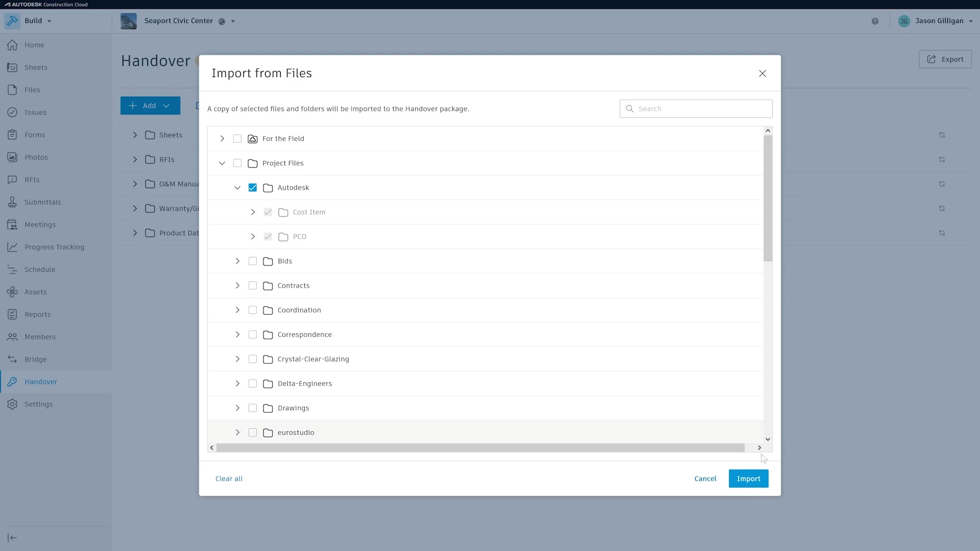Image resolution: width=980 pixels, height=551 pixels.
Task: Go to Progress Tracking
Action: 54,247
